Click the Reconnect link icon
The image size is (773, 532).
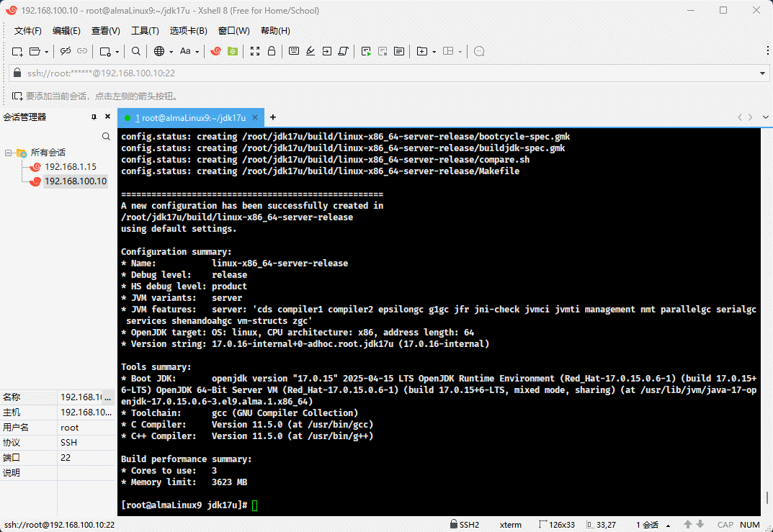point(82,51)
